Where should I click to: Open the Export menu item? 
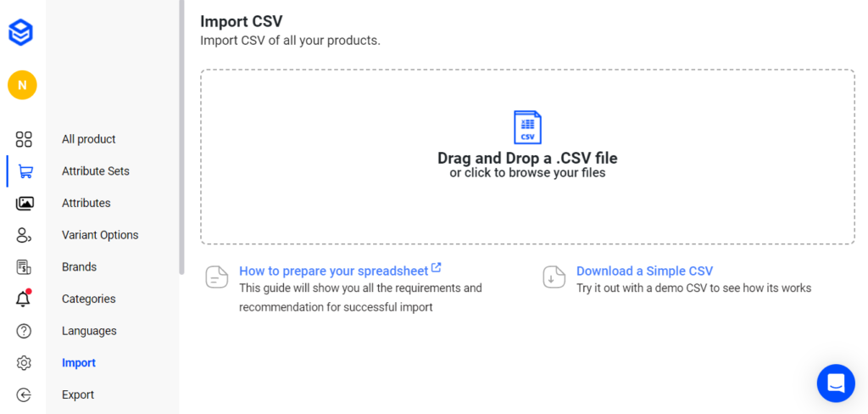click(78, 394)
